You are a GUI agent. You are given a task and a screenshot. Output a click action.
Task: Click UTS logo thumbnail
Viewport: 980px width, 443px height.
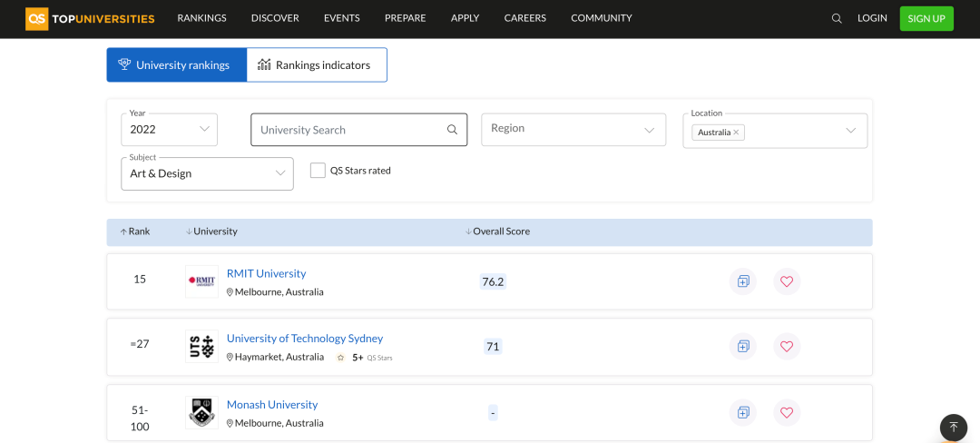pos(201,346)
